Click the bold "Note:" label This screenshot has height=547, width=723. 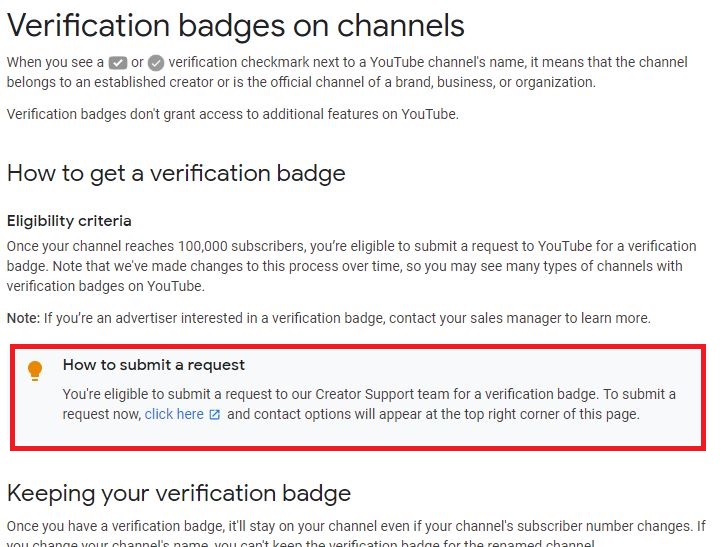[x=24, y=318]
